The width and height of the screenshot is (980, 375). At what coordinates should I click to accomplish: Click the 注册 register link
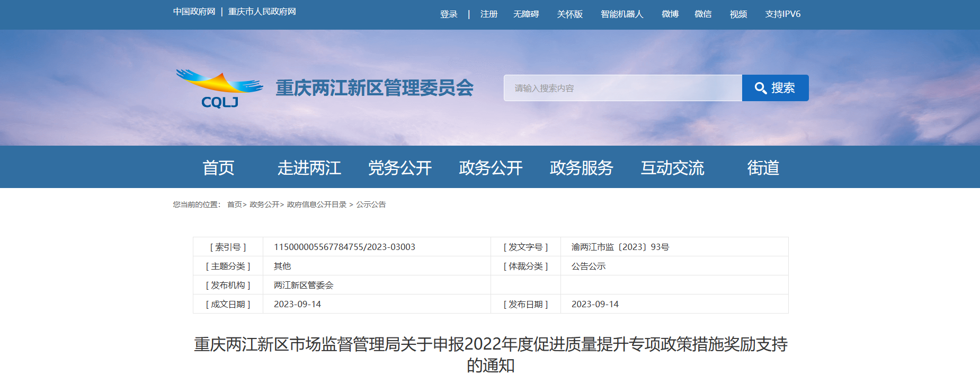pos(488,14)
